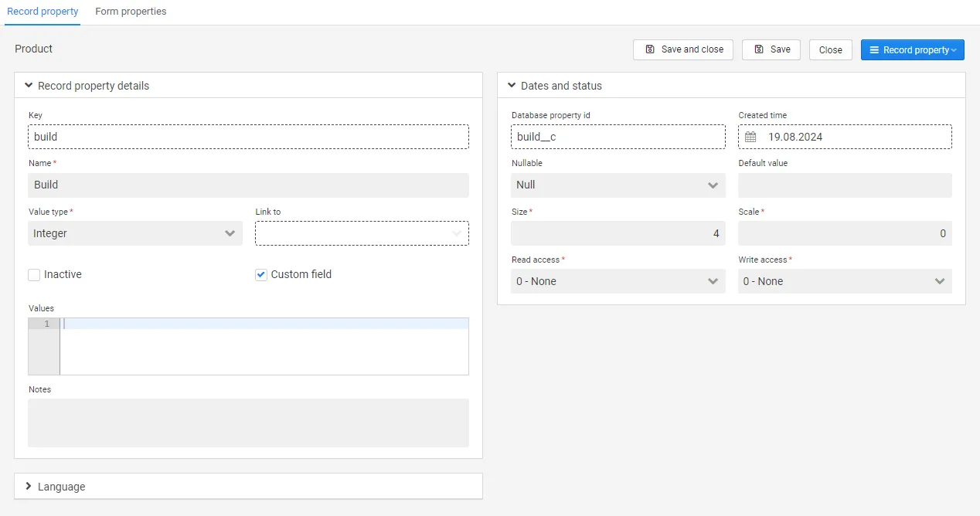Focus the Notes text area
This screenshot has height=516, width=980.
click(248, 423)
